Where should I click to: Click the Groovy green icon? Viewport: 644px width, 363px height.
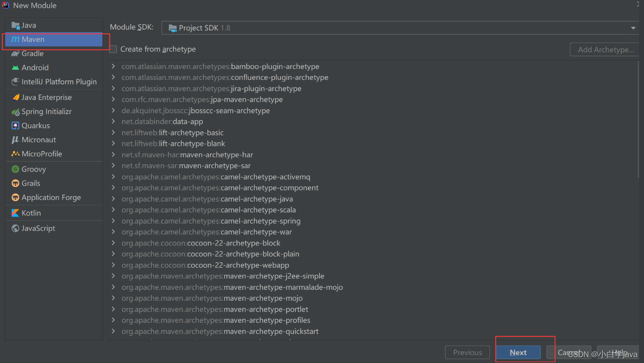click(x=15, y=169)
